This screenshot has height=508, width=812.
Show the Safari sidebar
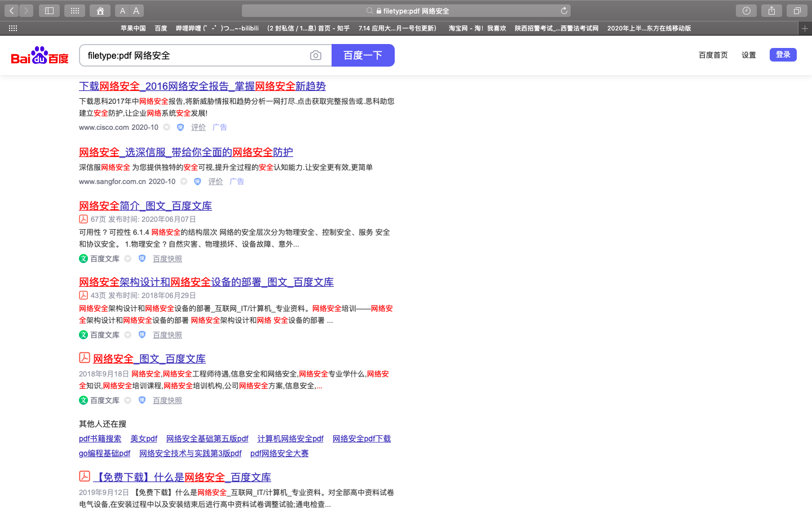click(50, 11)
